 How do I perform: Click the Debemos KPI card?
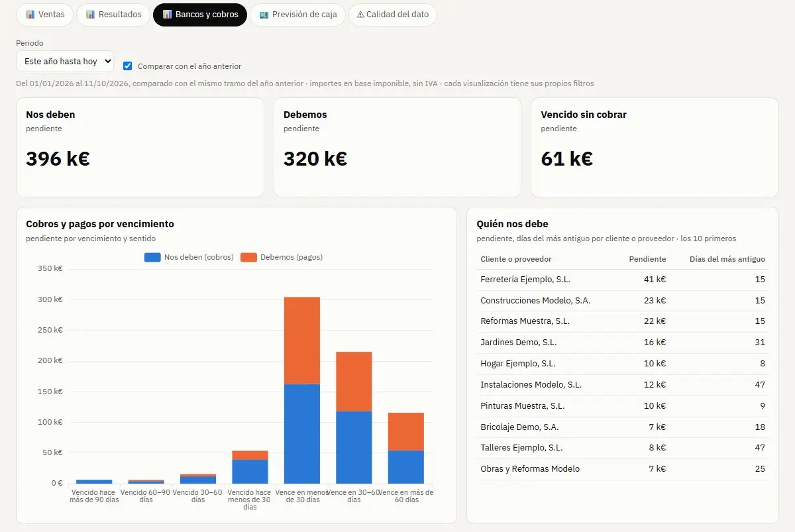point(397,148)
